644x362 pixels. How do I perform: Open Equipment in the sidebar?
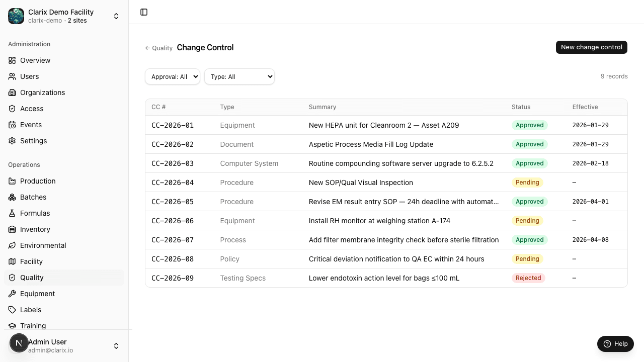(x=64, y=294)
